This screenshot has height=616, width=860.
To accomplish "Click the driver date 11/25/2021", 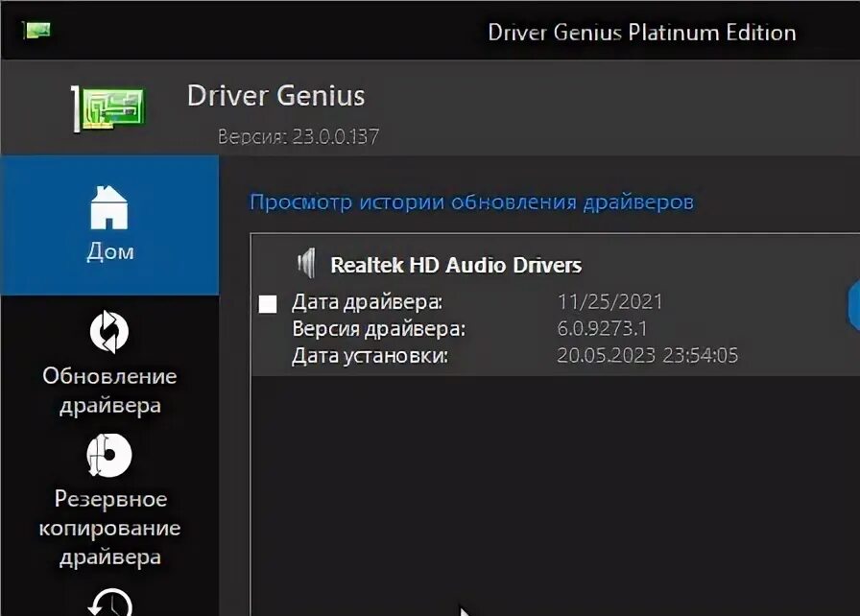I will (609, 302).
